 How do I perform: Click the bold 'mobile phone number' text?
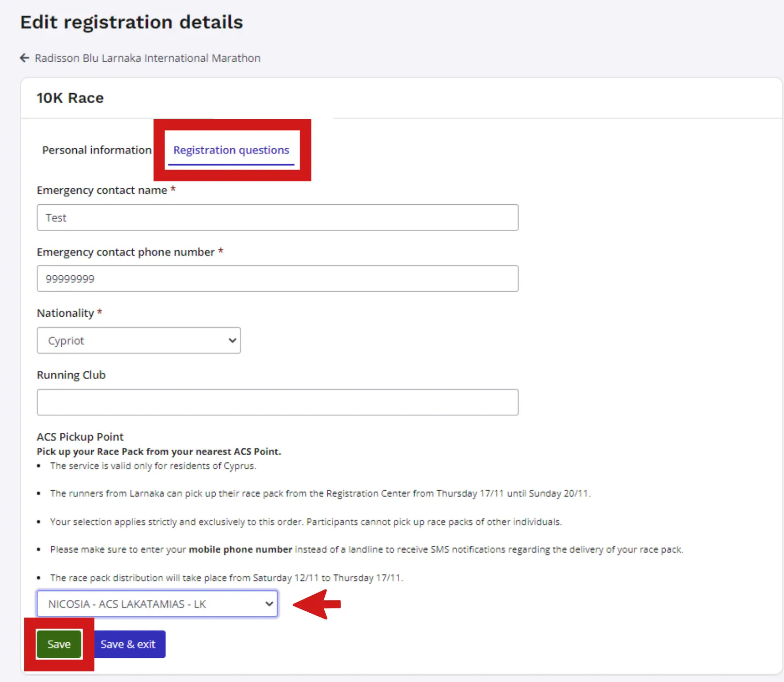(x=240, y=550)
